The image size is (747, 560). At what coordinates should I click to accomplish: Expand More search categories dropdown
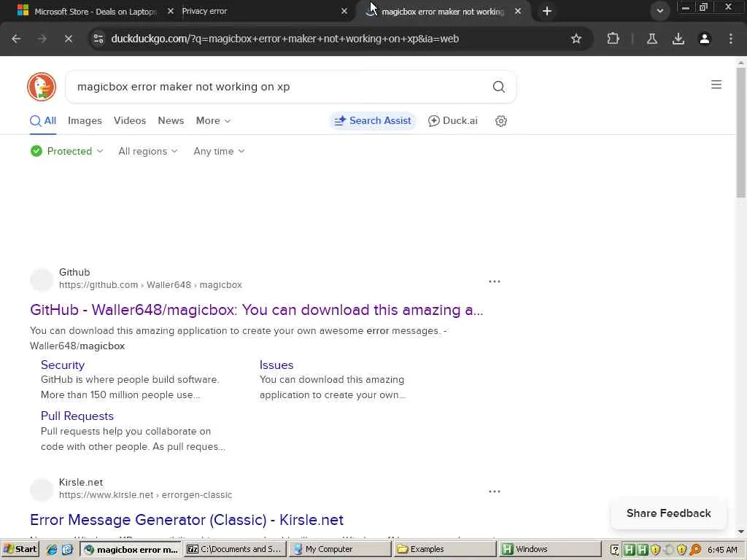[x=214, y=121]
